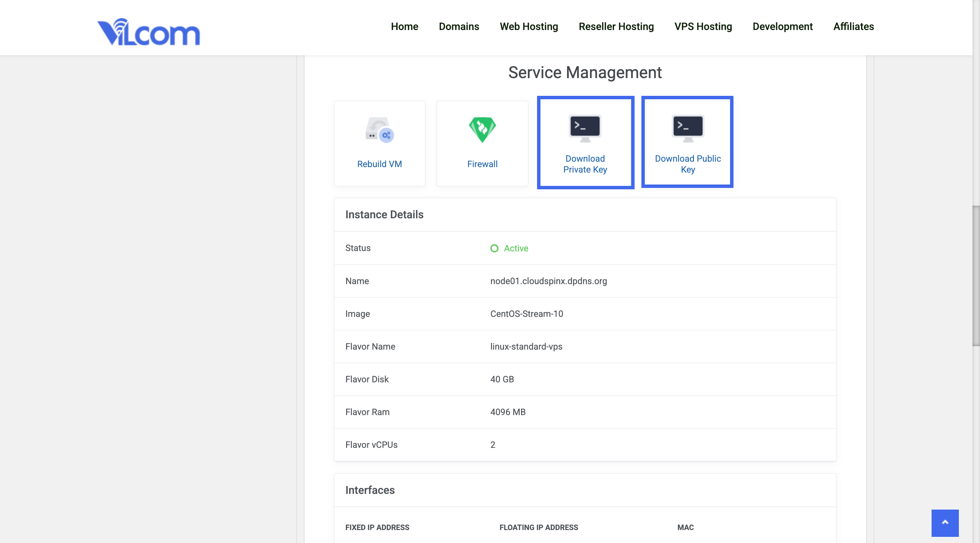Screen dimensions: 980x543
Task: Click the Rebuild VM link
Action: tap(379, 164)
